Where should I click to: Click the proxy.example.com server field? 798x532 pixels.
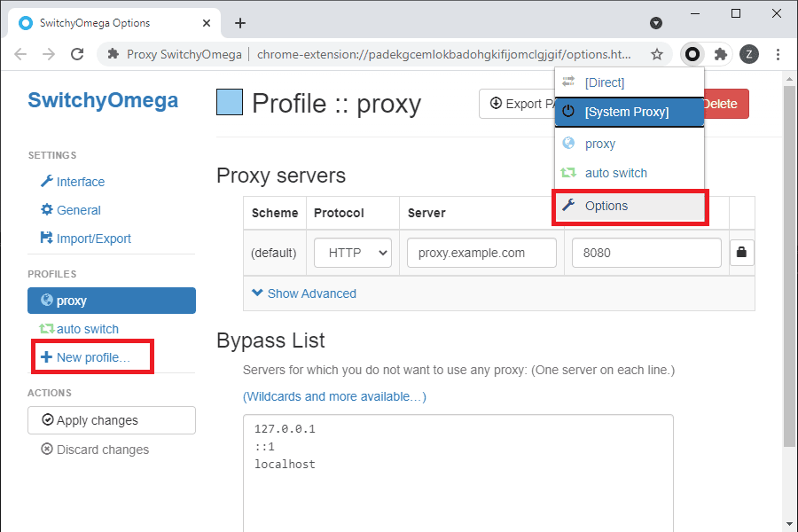click(x=481, y=253)
